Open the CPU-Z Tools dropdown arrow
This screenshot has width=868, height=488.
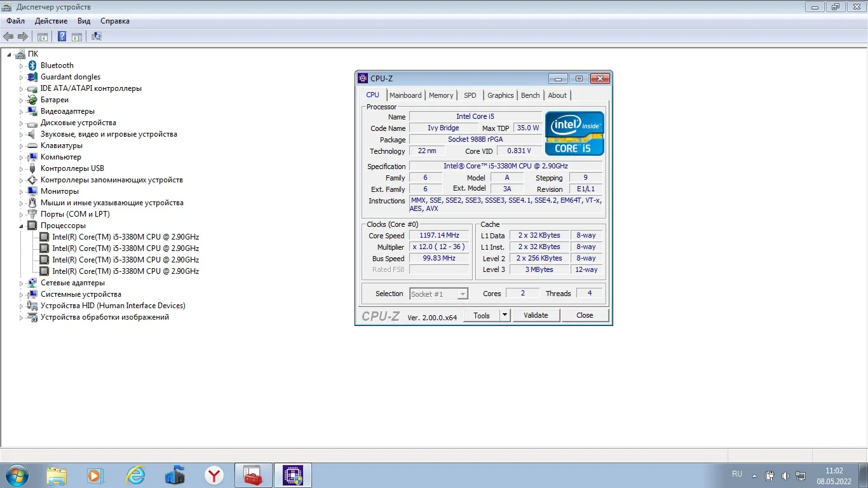tap(505, 315)
